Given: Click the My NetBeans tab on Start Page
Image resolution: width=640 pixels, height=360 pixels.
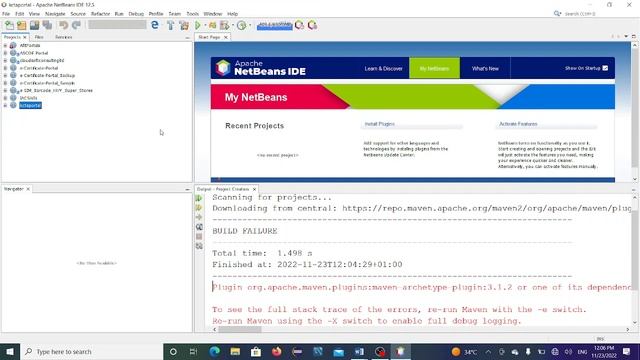Looking at the screenshot, I should (434, 68).
